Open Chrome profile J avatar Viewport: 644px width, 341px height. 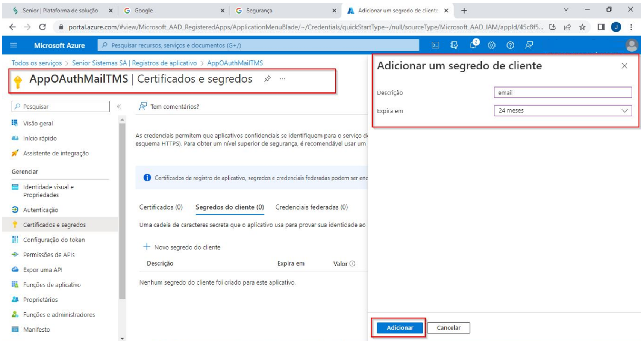[616, 27]
